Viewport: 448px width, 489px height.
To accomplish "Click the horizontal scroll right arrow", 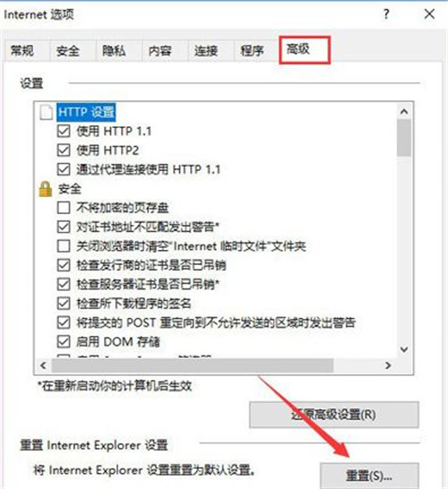I will pos(388,365).
